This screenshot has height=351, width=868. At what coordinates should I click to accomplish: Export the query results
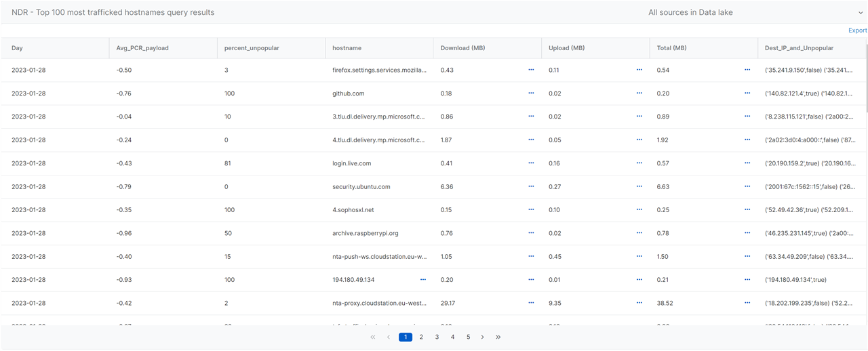(x=857, y=30)
